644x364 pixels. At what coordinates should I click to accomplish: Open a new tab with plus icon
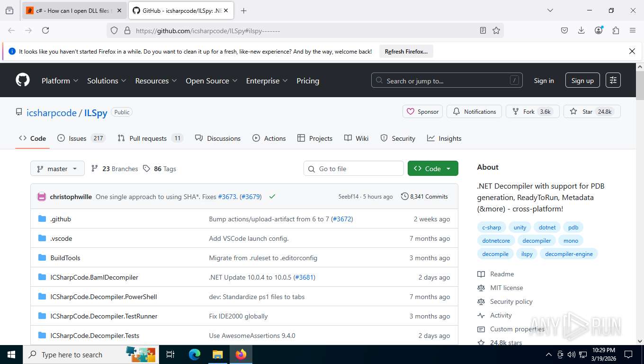[243, 10]
